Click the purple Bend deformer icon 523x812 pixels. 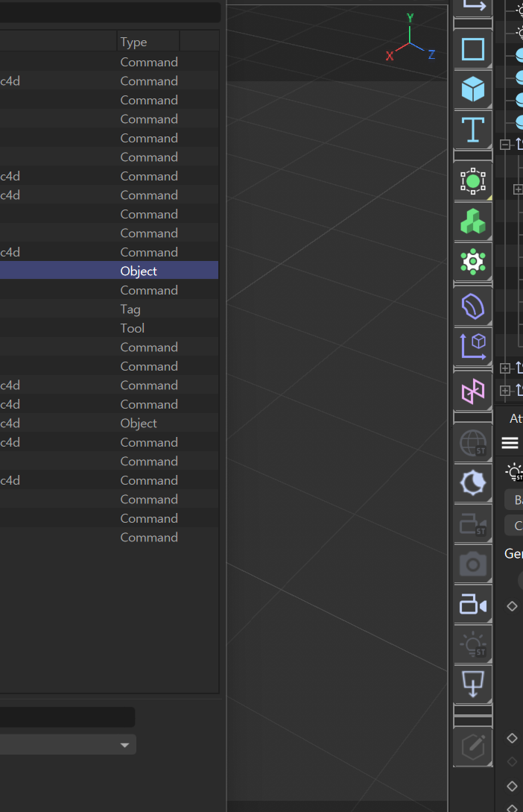473,306
